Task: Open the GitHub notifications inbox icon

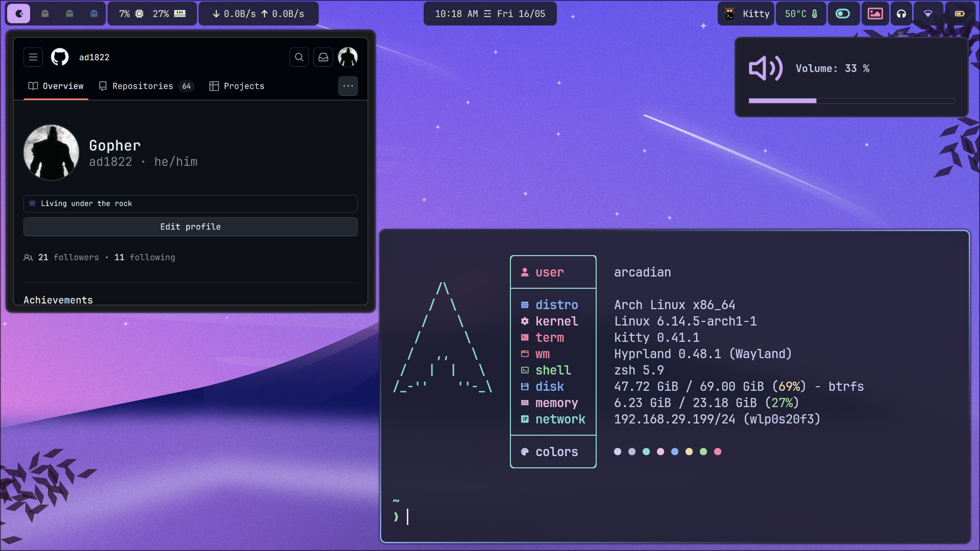Action: [x=324, y=57]
